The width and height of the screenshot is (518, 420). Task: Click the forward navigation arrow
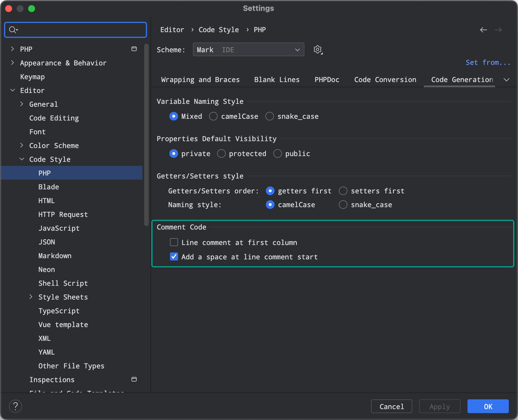tap(498, 30)
